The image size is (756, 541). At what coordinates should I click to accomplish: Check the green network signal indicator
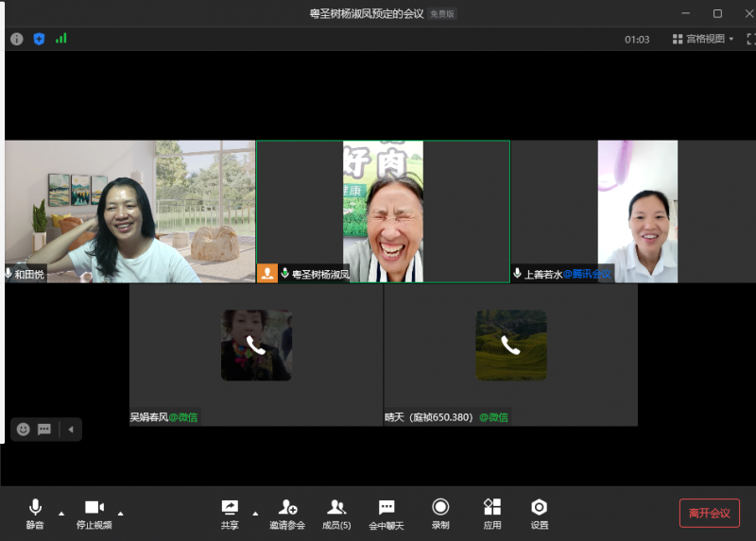pos(61,39)
